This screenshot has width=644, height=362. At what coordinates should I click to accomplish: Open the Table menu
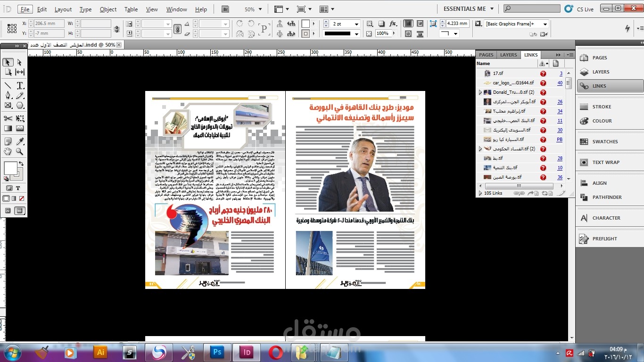[x=131, y=9]
